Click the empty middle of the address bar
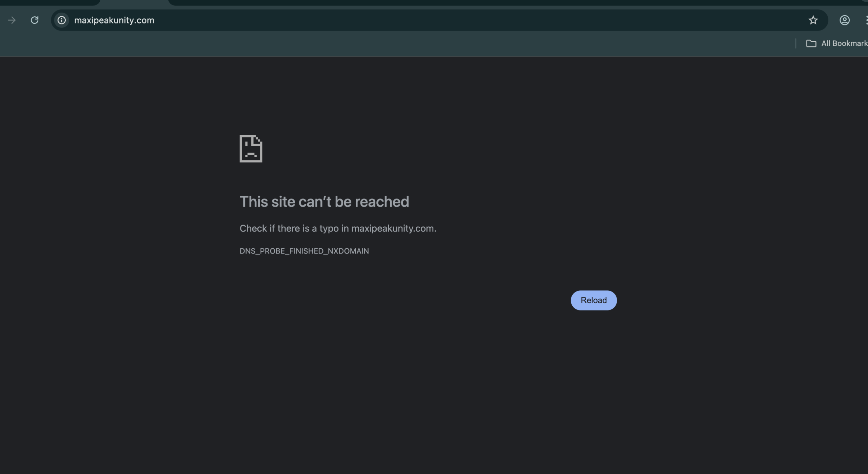The width and height of the screenshot is (868, 474). click(441, 20)
